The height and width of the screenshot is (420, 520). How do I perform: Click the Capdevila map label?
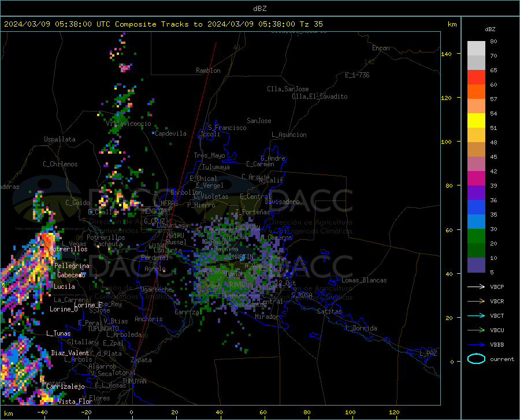(170, 133)
